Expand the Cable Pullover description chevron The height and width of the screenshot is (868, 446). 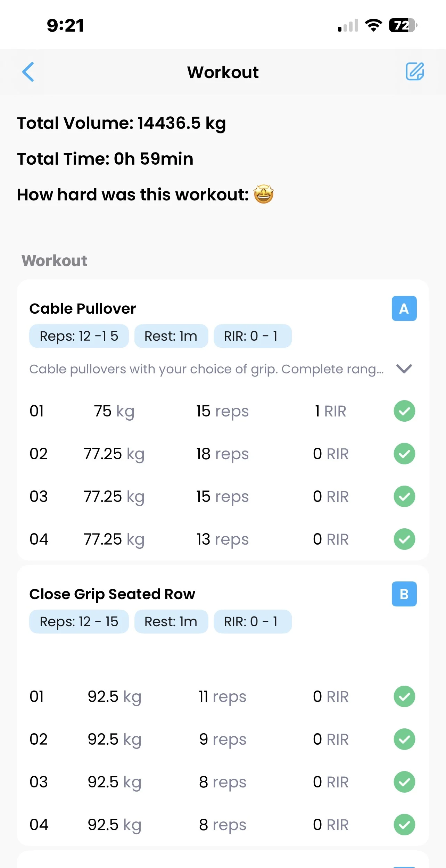pyautogui.click(x=404, y=369)
